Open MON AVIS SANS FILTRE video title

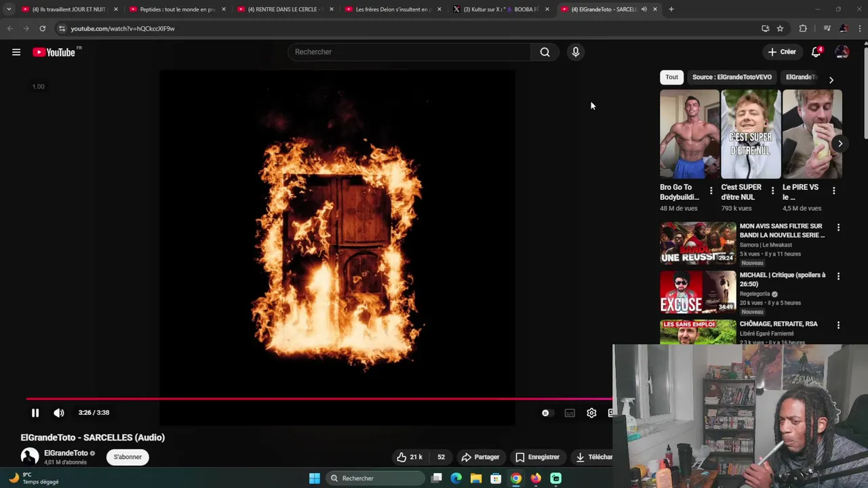coord(782,230)
